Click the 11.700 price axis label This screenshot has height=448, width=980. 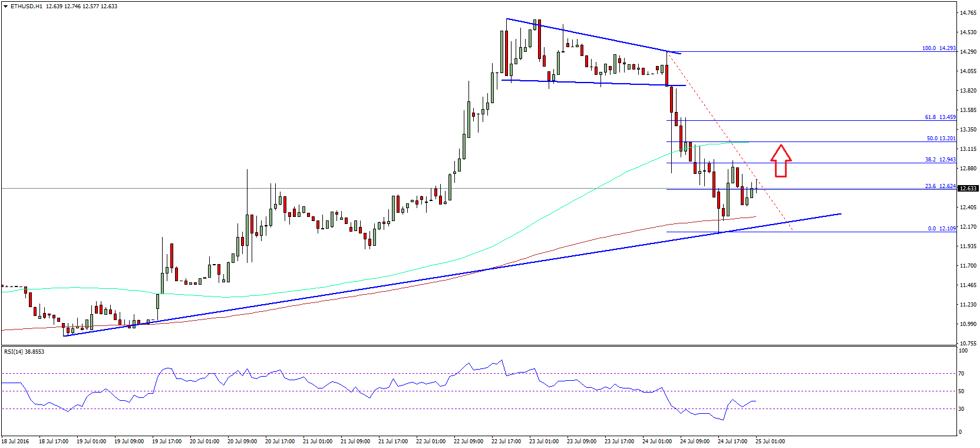point(968,266)
